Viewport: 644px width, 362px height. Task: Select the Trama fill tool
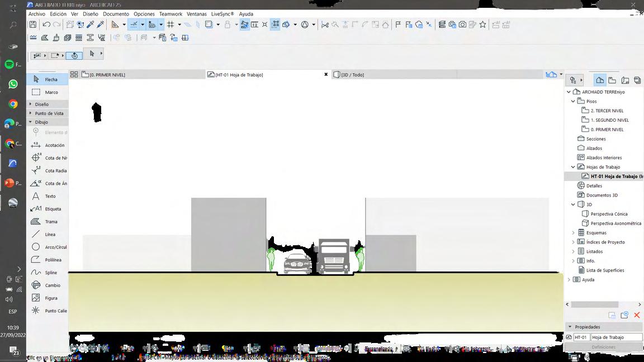click(49, 222)
